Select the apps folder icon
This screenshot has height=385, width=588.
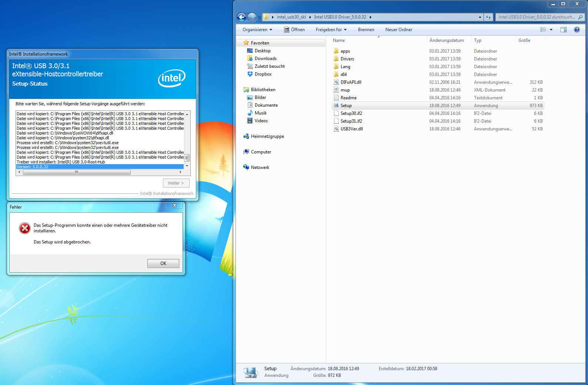click(x=336, y=51)
